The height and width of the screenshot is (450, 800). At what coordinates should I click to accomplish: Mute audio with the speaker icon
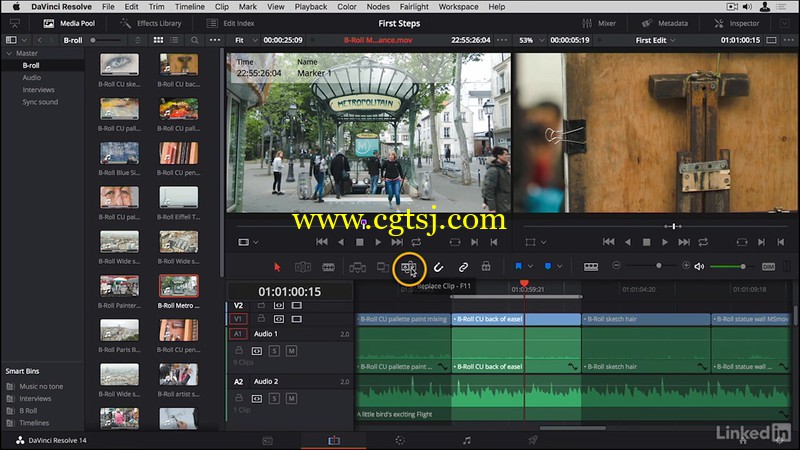click(699, 266)
